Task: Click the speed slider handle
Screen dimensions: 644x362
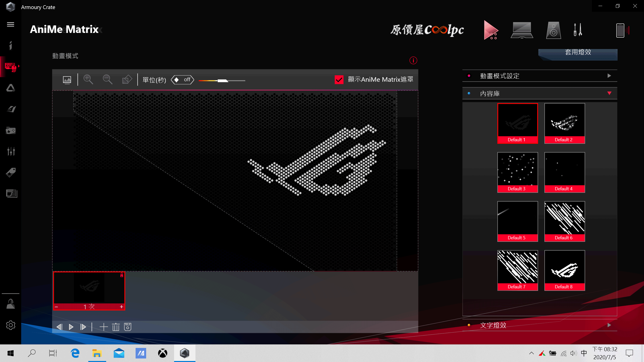Action: click(223, 81)
